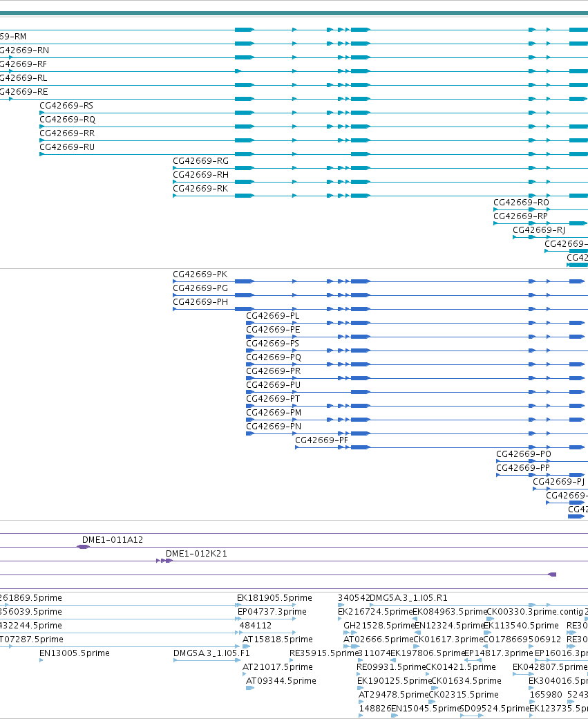588x719 pixels.
Task: Select the CG42669-RH transcript label
Action: coord(200,174)
